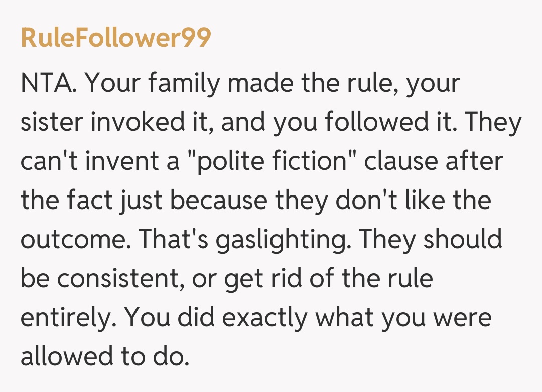Click the word "outcome" in the comment
The image size is (542, 392).
(72, 240)
